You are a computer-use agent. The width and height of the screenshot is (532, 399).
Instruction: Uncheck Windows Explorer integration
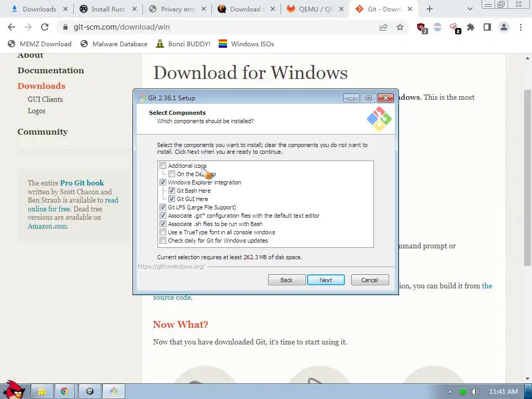(163, 182)
